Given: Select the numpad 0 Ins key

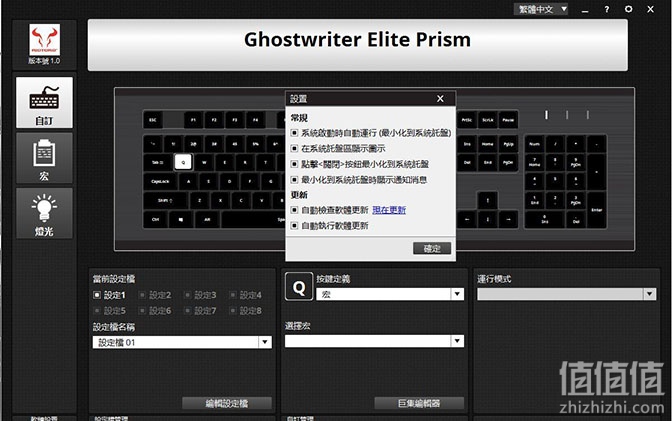Looking at the screenshot, I should click(545, 220).
